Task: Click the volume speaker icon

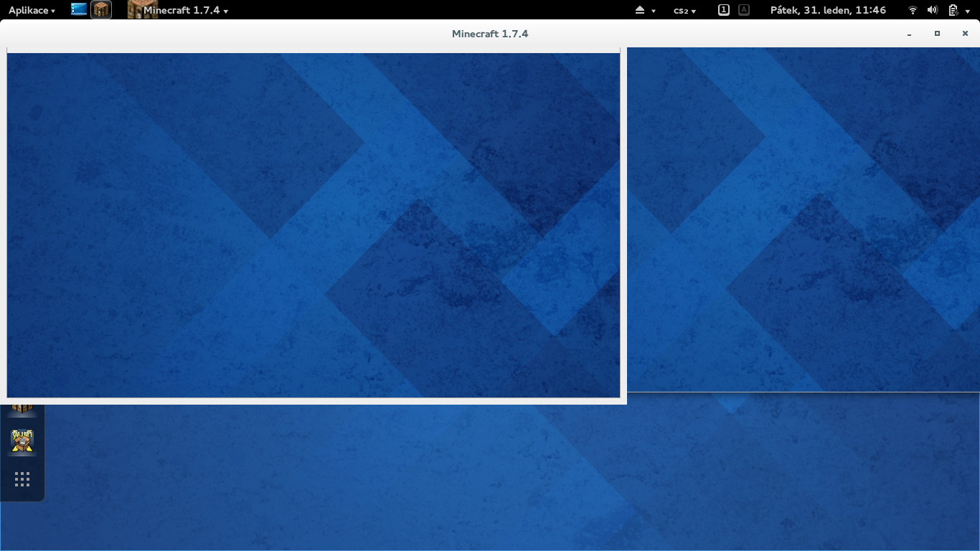Action: pos(933,10)
